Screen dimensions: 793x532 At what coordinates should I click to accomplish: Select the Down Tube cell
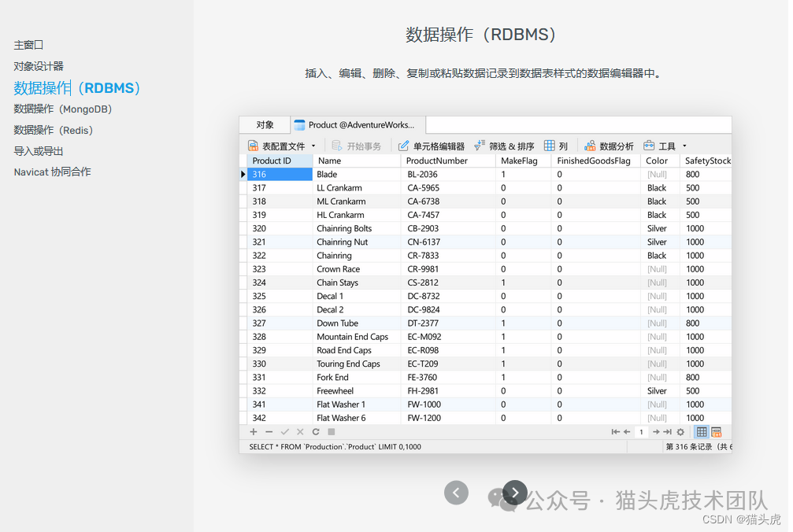pyautogui.click(x=357, y=323)
